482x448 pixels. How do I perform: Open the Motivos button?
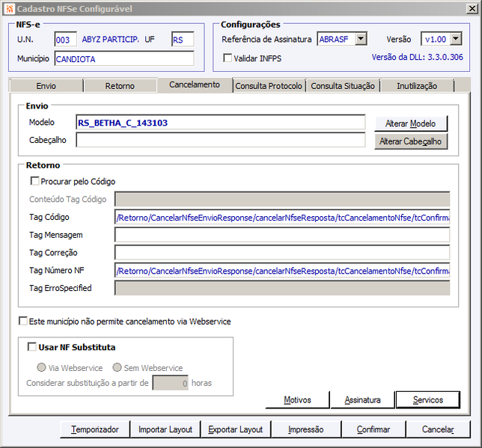click(298, 399)
